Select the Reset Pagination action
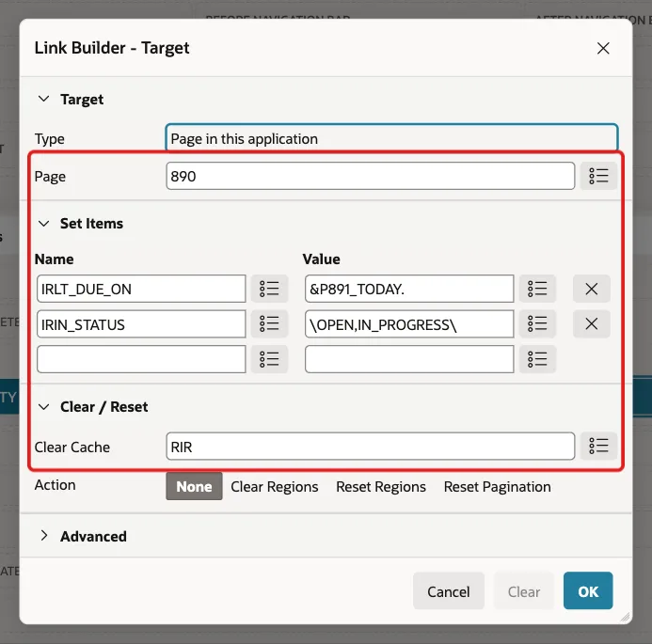The image size is (652, 644). [x=498, y=486]
